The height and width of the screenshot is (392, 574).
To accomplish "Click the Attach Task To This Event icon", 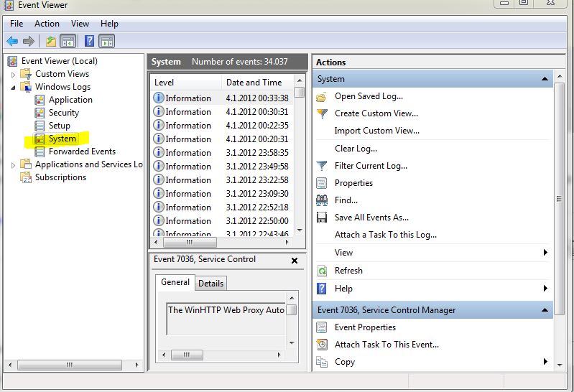I will [322, 345].
